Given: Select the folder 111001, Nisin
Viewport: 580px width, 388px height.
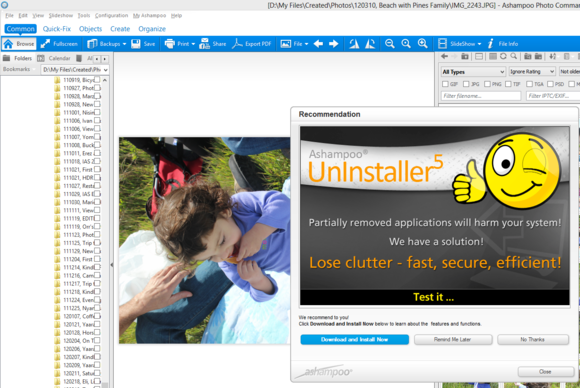Looking at the screenshot, I should (78, 112).
